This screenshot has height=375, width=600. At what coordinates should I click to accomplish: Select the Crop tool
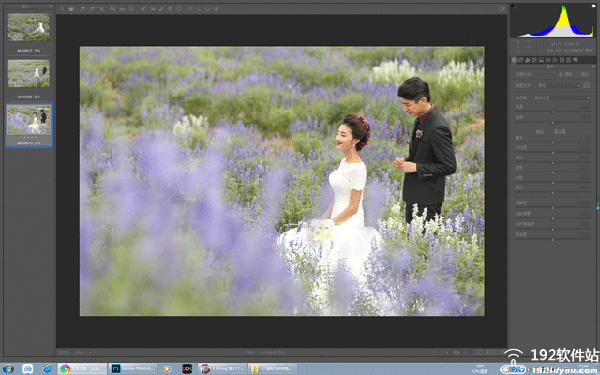click(x=113, y=9)
